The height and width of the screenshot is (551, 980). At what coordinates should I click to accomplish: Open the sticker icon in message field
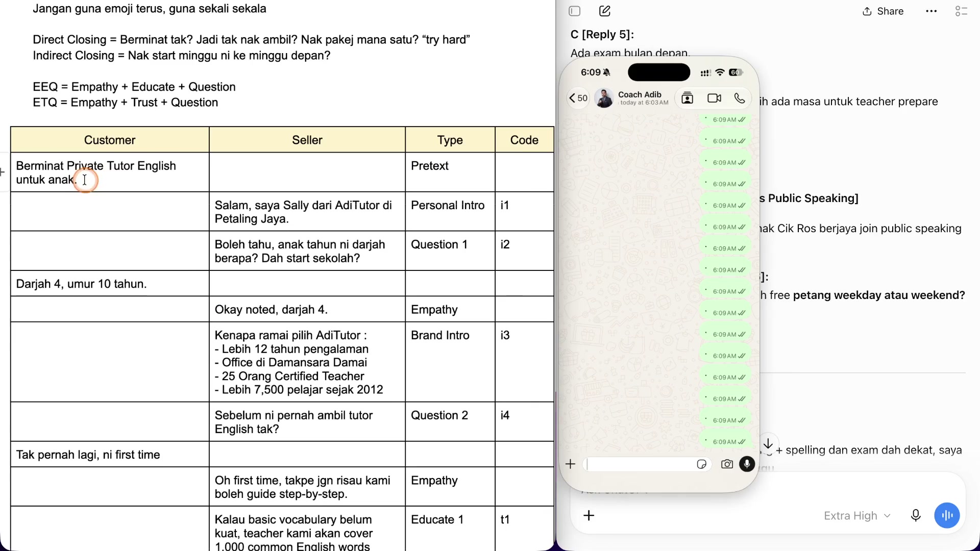[x=701, y=464]
